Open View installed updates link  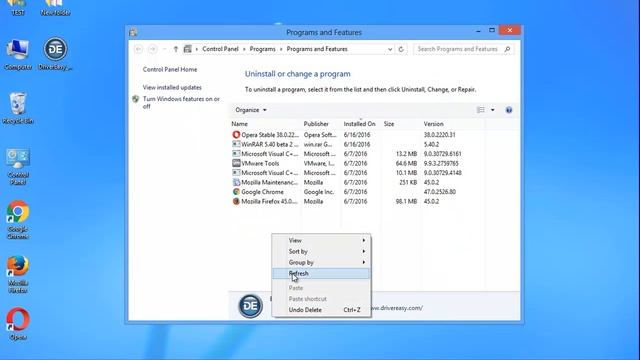pos(172,87)
